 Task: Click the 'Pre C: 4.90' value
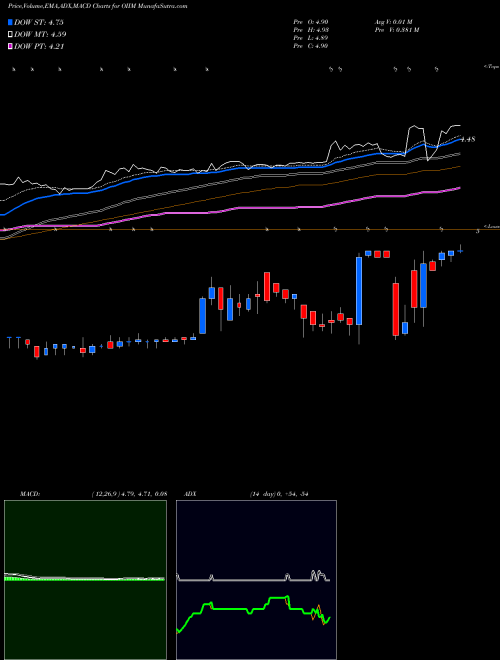tap(311, 46)
